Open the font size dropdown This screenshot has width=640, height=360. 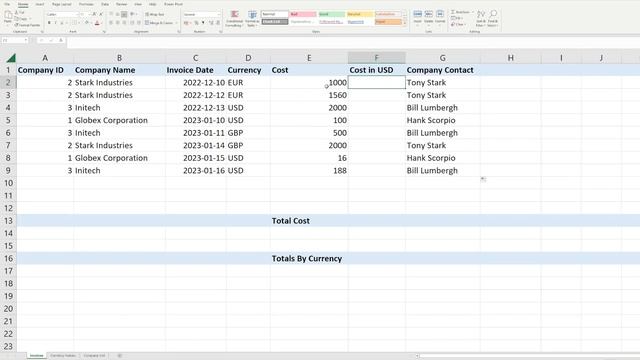click(x=89, y=14)
